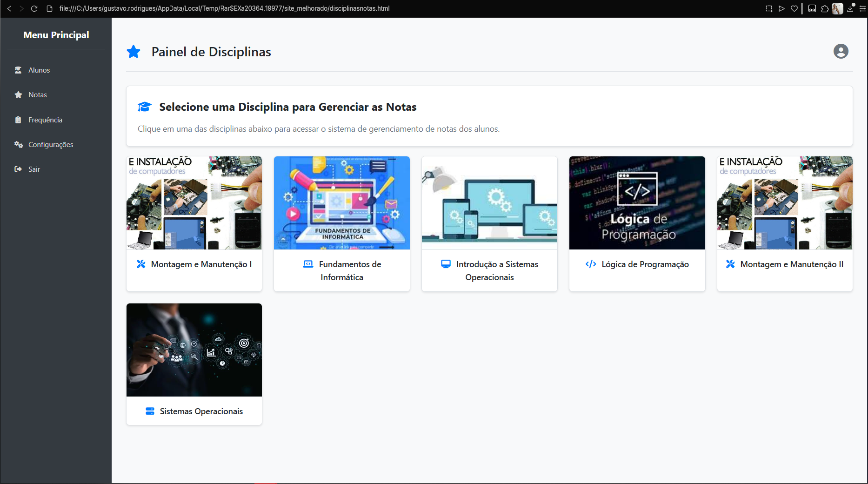This screenshot has height=484, width=868.
Task: Open Alunos in the sidebar menu
Action: (39, 70)
